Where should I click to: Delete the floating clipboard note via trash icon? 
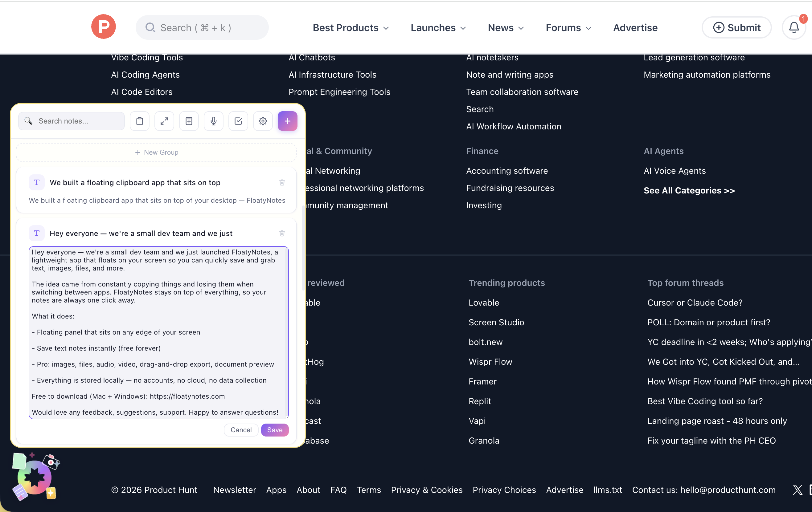click(x=282, y=182)
